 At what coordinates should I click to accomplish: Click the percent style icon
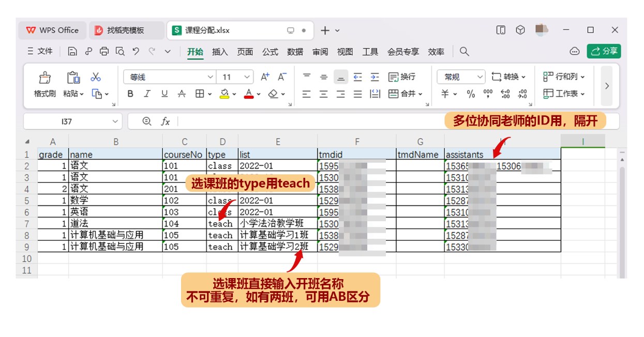(x=471, y=94)
